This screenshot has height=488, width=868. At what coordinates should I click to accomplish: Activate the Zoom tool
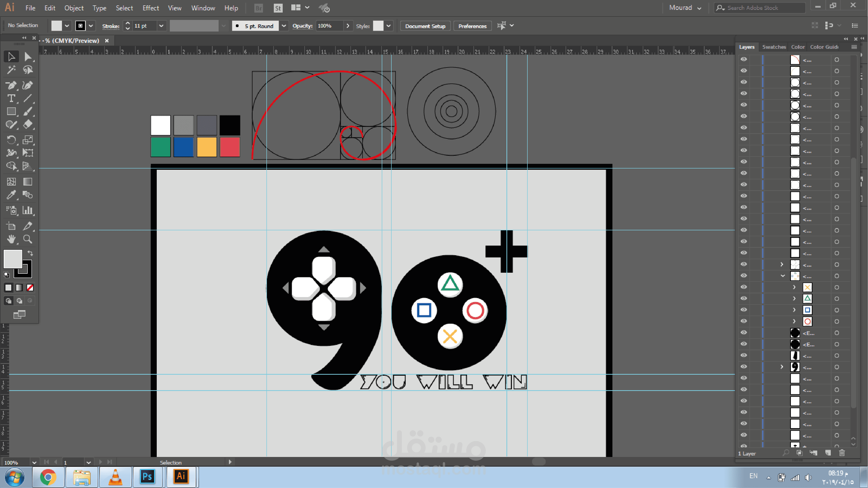(28, 239)
